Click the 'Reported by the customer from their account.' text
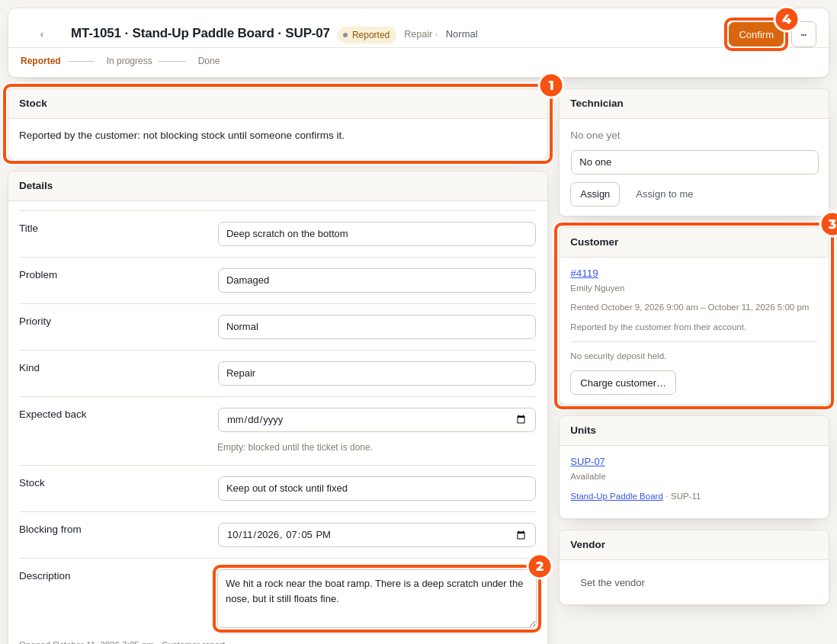The height and width of the screenshot is (644, 837). click(658, 327)
